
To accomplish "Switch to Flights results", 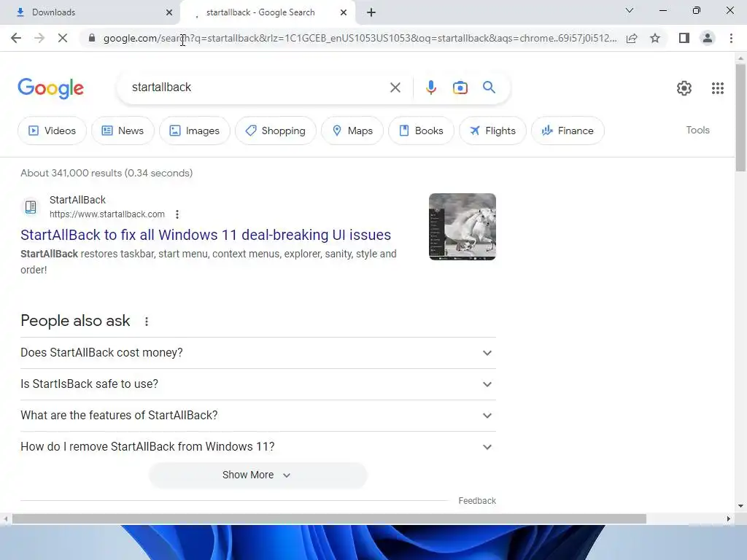I will [x=492, y=131].
